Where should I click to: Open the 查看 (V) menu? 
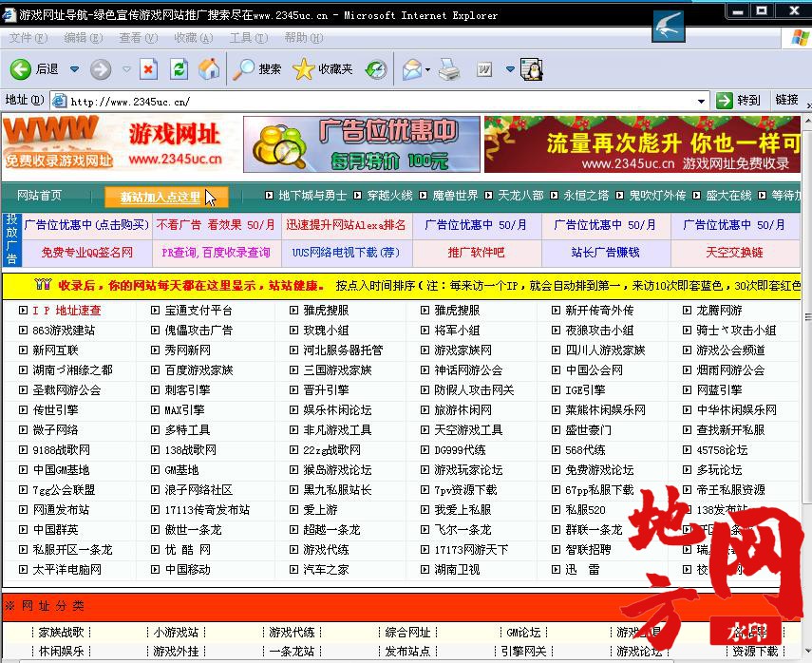tap(139, 38)
